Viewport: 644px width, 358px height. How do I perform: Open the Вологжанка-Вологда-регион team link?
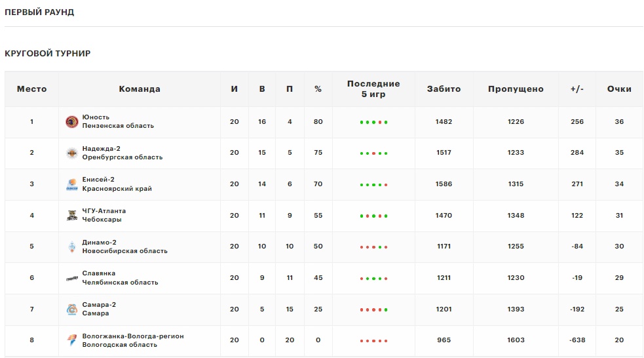coord(133,340)
